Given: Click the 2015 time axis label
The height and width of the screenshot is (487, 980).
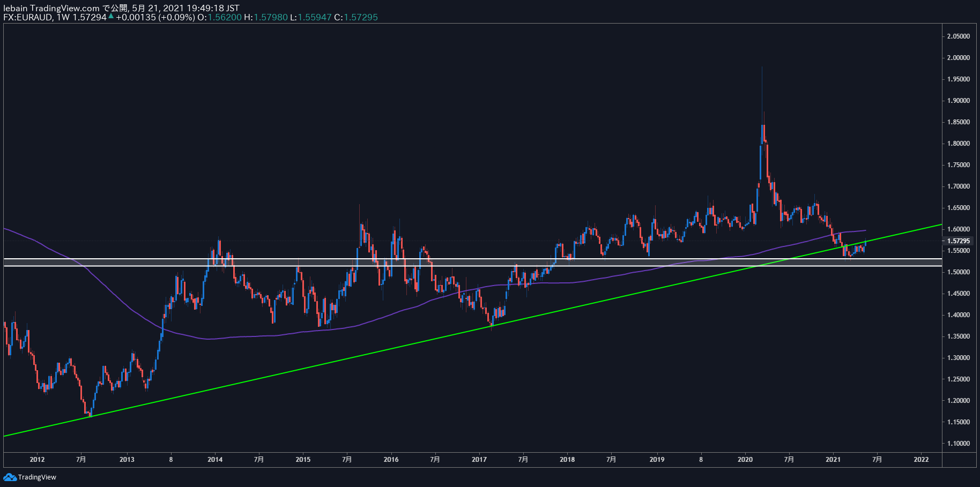Looking at the screenshot, I should tap(303, 460).
